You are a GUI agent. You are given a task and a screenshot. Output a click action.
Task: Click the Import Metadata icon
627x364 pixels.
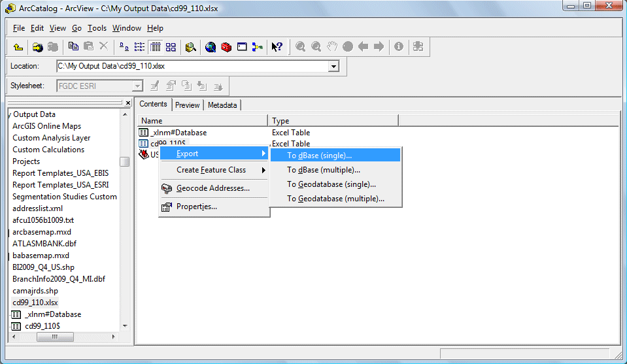click(x=202, y=86)
